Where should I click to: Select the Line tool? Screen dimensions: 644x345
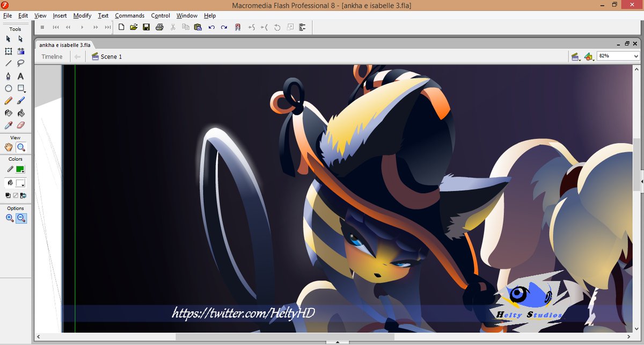coord(9,63)
